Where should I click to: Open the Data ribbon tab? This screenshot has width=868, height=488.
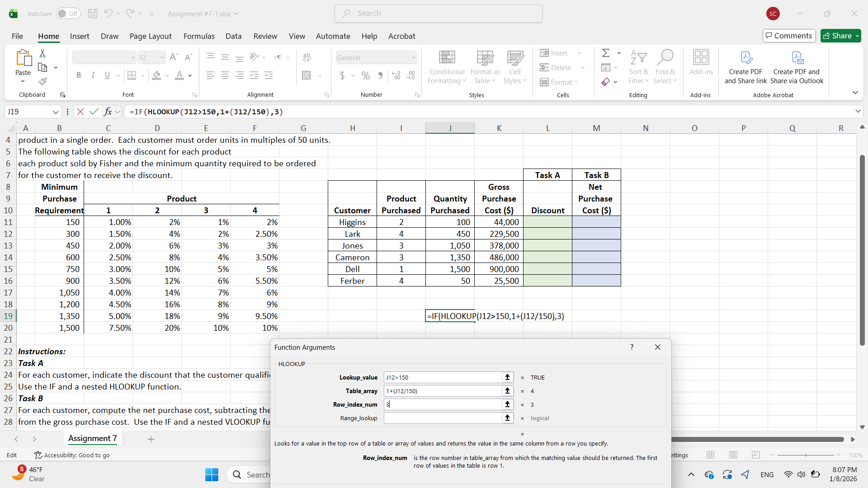pos(233,36)
